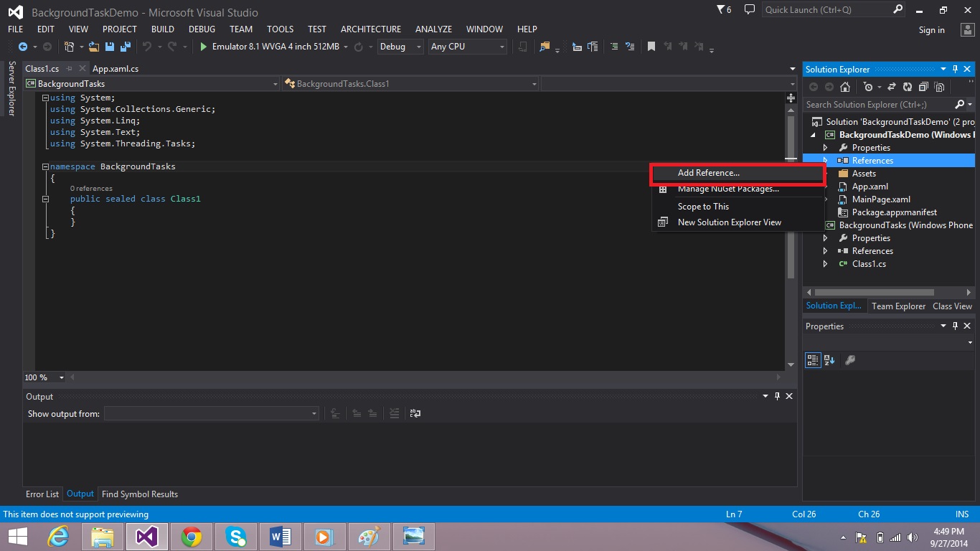This screenshot has height=551, width=980.
Task: Switch to the Team Explorer tab
Action: tap(898, 306)
